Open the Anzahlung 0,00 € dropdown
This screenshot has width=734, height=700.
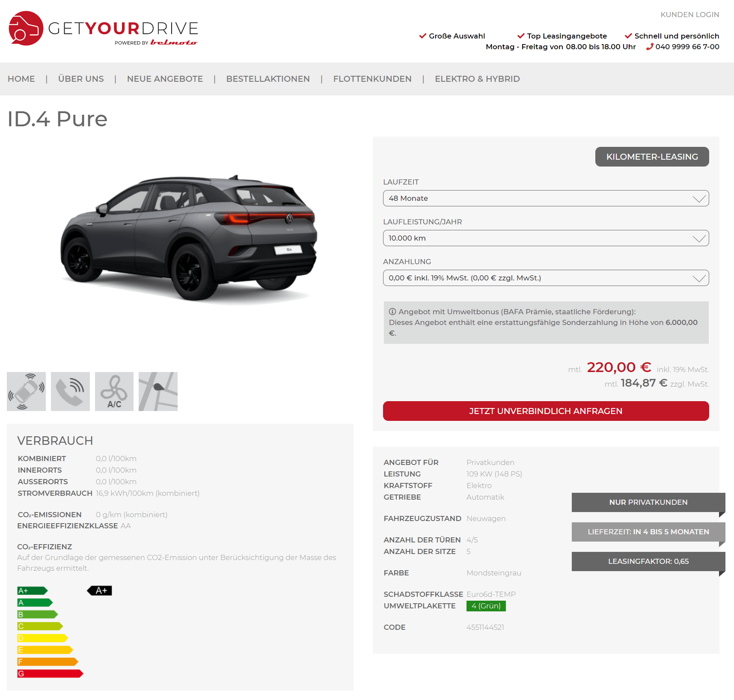click(x=546, y=278)
